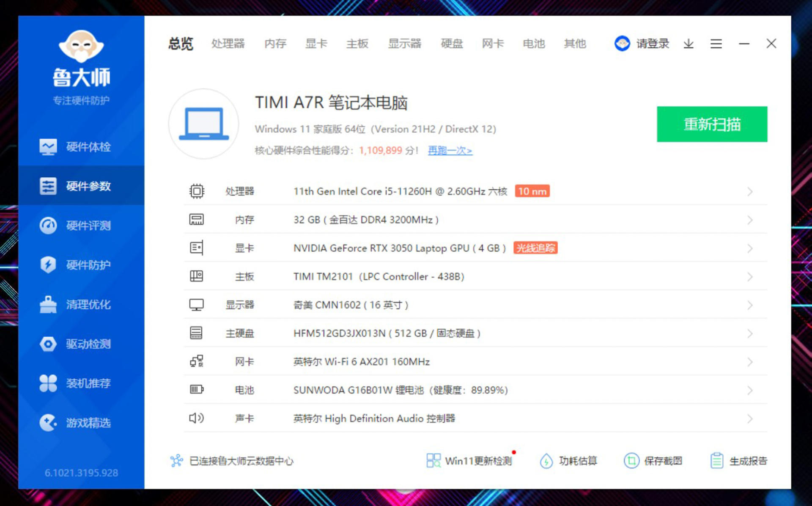
Task: Click the download arrow in the title bar
Action: 689,44
